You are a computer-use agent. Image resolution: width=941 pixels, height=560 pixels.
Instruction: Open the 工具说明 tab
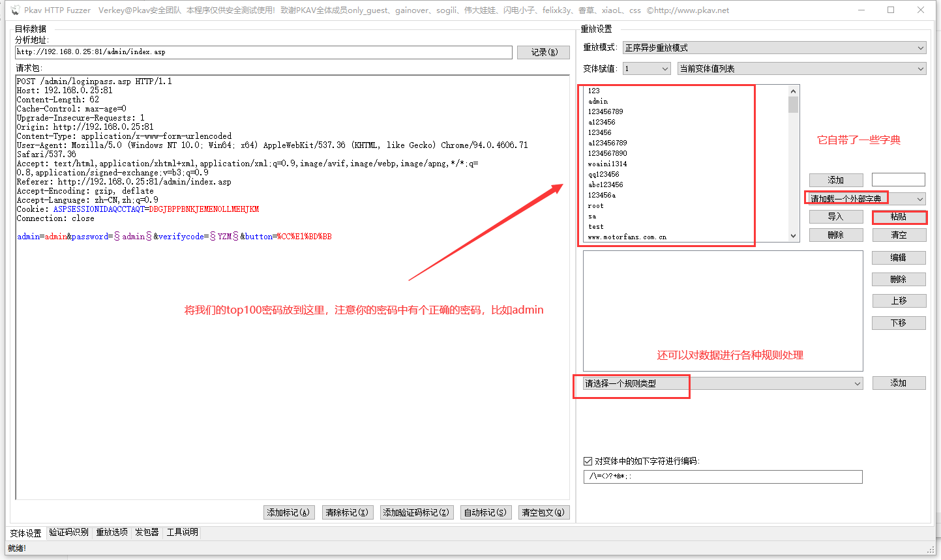tap(182, 532)
